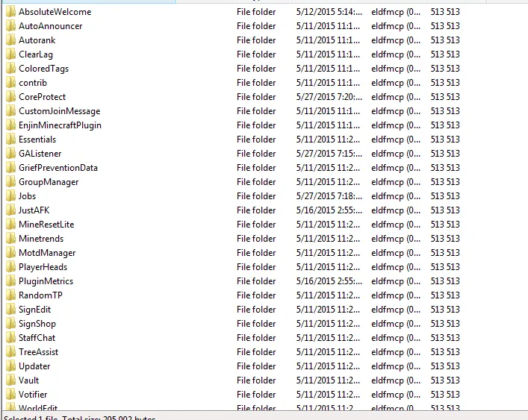528x420 pixels.
Task: Select the MineResetLite folder name
Action: pos(46,225)
